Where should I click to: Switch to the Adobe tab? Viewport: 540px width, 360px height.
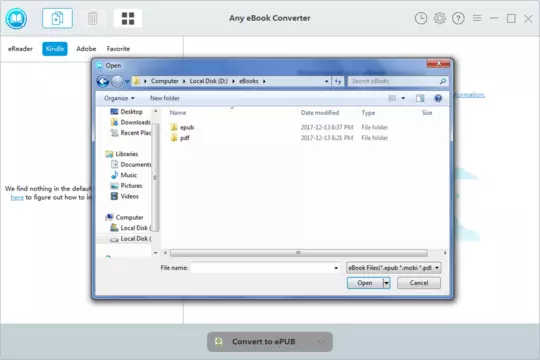tap(86, 49)
